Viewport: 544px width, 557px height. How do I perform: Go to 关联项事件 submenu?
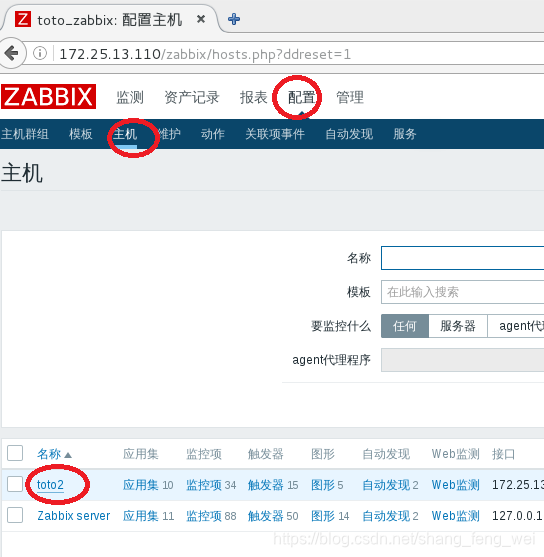275,134
